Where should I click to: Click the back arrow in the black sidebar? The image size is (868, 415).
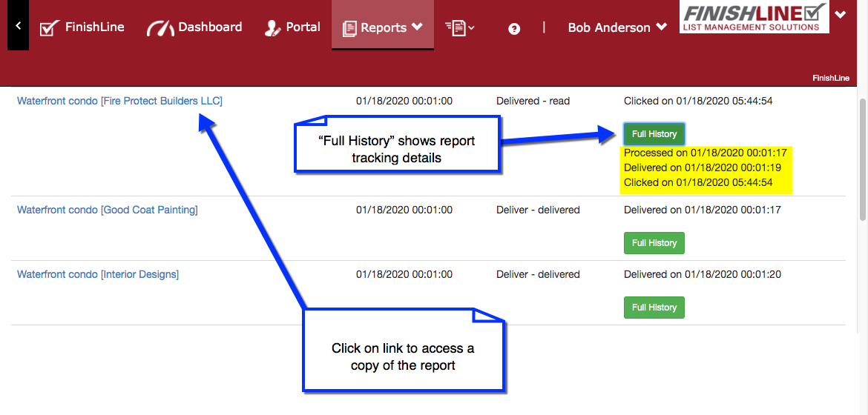click(x=18, y=26)
